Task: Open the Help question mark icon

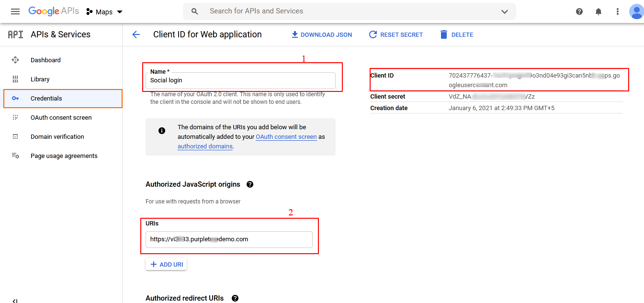Action: coord(579,11)
